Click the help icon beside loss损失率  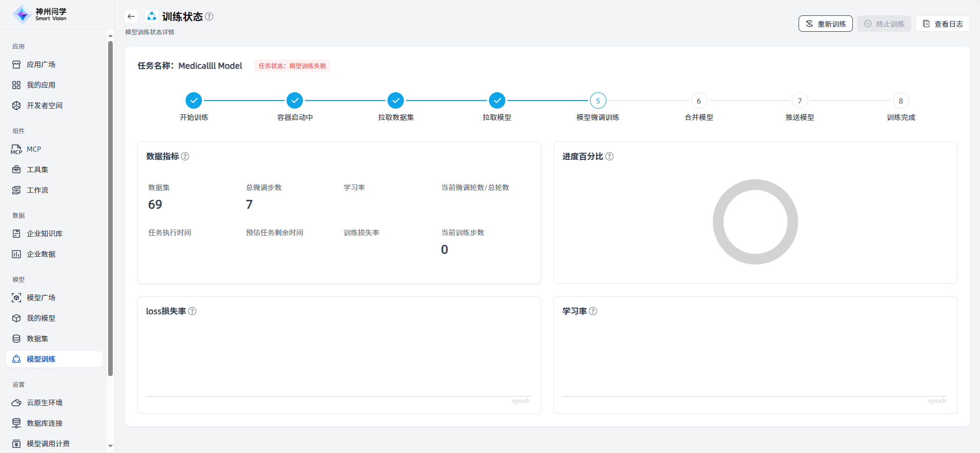click(x=192, y=311)
